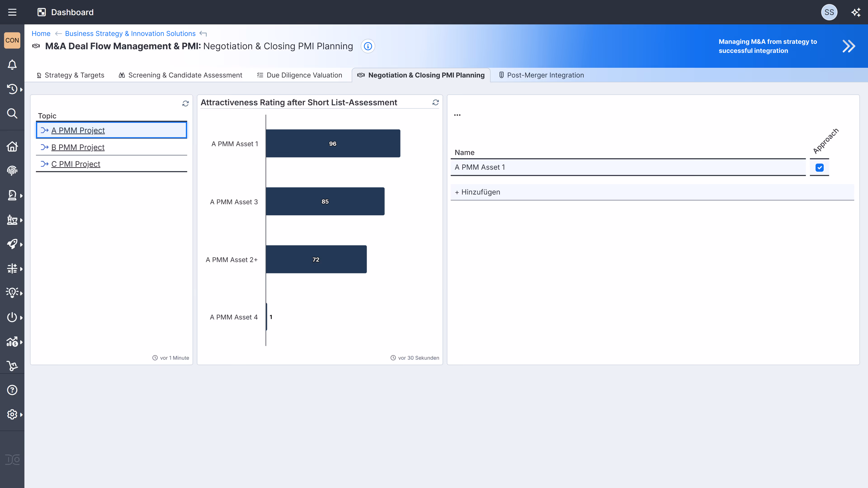Select the home icon in the sidebar
Viewport: 868px width, 488px height.
click(x=12, y=146)
